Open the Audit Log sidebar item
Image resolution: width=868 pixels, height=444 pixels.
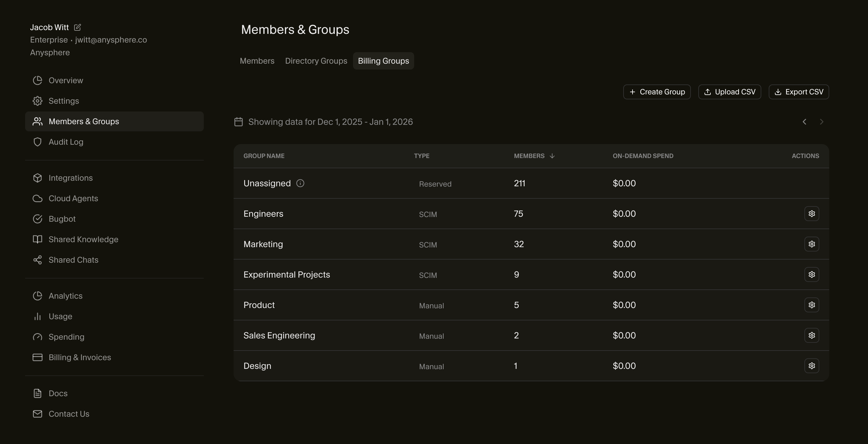(x=66, y=142)
